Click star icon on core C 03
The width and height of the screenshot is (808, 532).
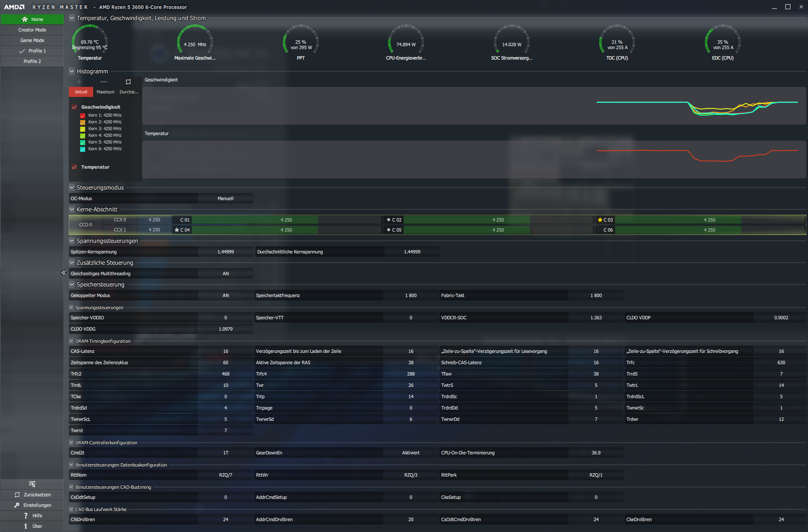[x=600, y=220]
